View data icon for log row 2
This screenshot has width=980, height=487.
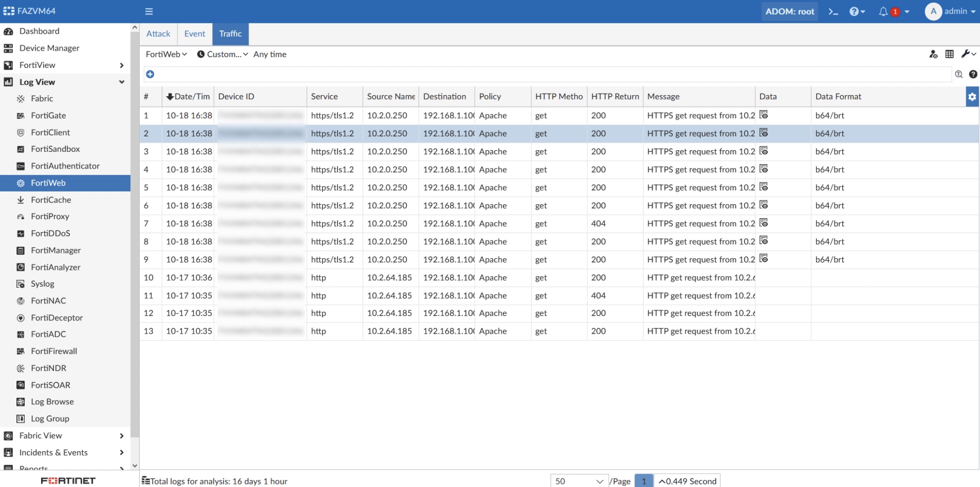763,132
